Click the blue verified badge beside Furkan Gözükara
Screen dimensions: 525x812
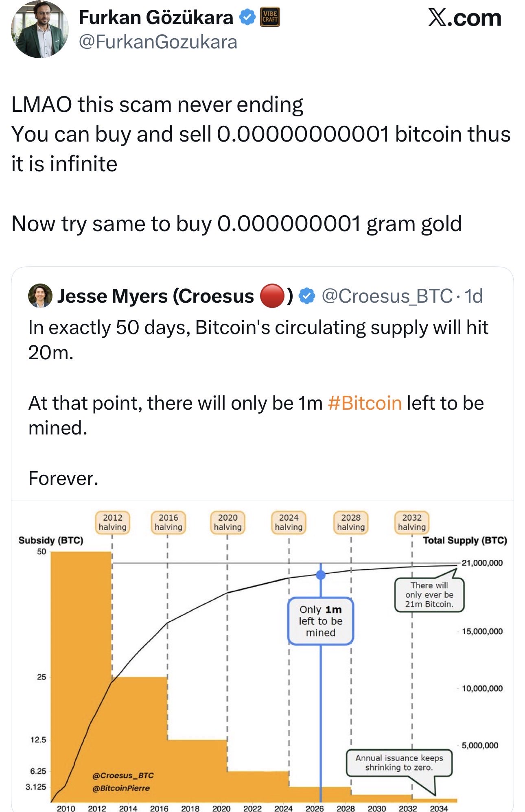click(247, 17)
